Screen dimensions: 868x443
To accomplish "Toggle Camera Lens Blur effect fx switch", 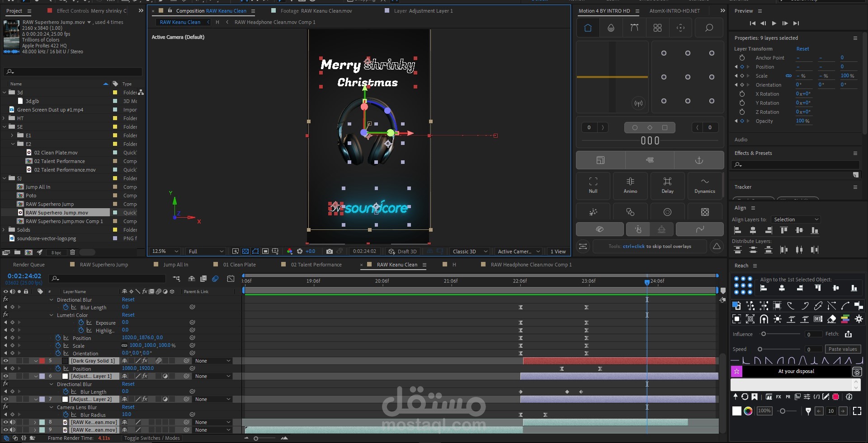I will tap(5, 407).
